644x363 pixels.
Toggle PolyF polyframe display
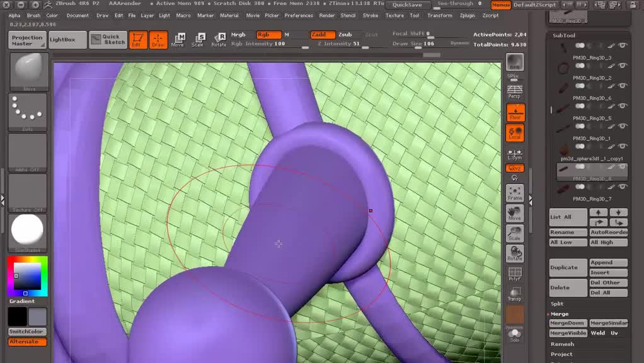click(515, 274)
